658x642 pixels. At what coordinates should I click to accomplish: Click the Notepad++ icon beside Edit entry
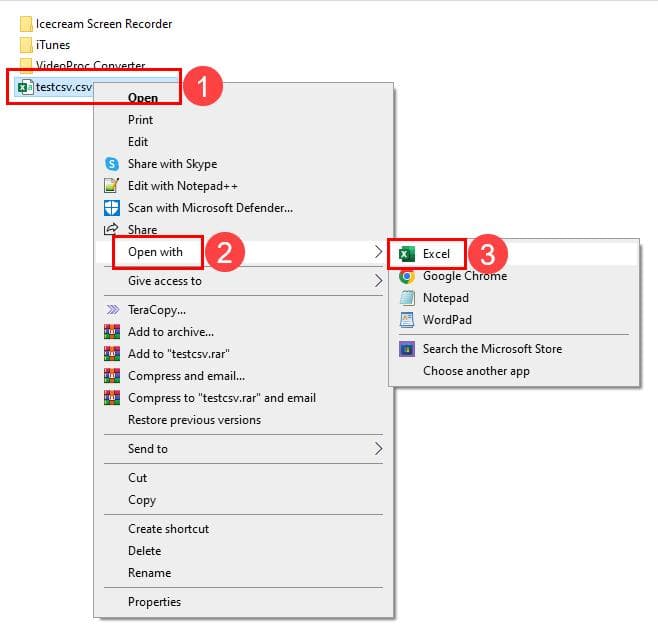[112, 185]
